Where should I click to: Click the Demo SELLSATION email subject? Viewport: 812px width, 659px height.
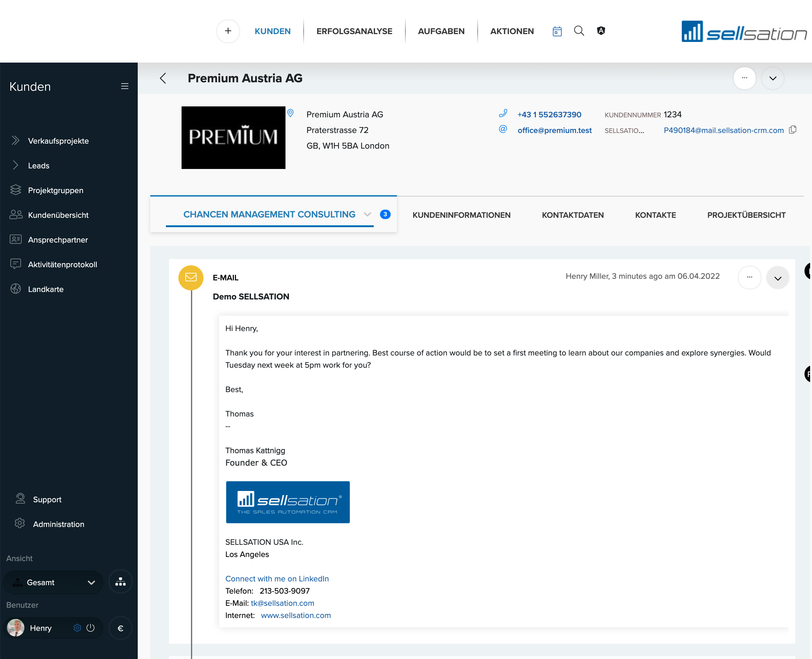(x=251, y=296)
